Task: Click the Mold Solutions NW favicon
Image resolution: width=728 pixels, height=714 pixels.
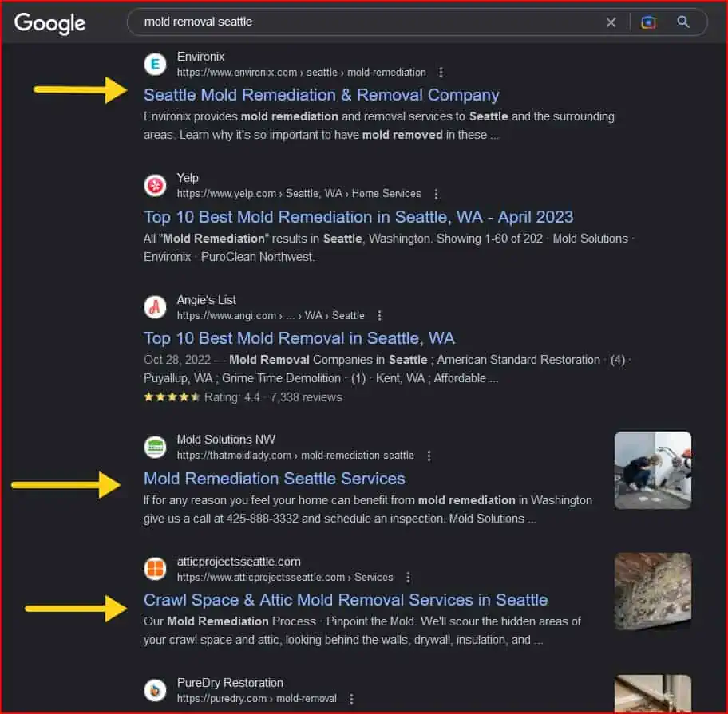Action: [x=155, y=447]
